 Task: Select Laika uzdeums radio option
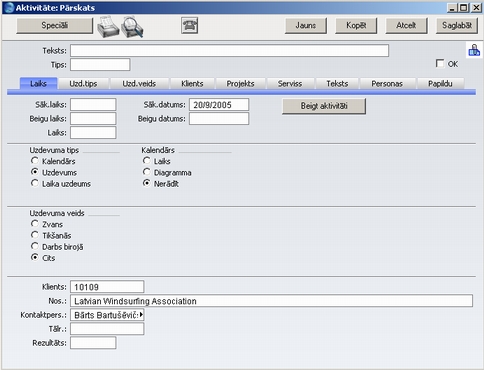coord(35,183)
